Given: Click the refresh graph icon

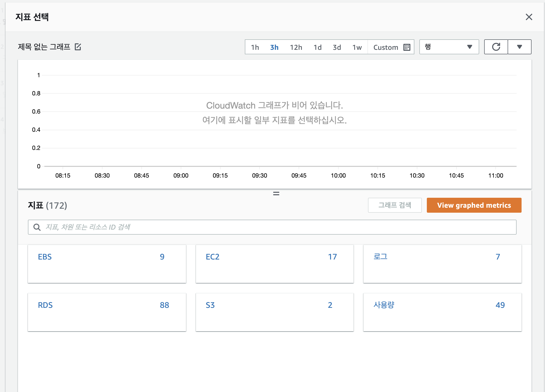Looking at the screenshot, I should click(x=496, y=47).
